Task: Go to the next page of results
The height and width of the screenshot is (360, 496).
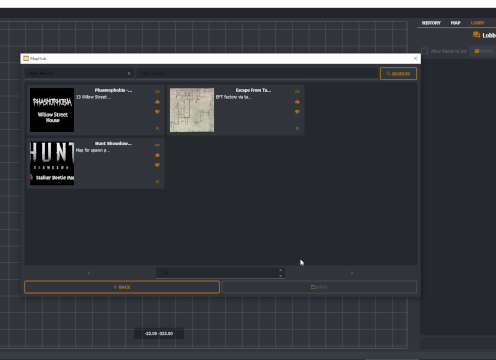Action: 352,273
